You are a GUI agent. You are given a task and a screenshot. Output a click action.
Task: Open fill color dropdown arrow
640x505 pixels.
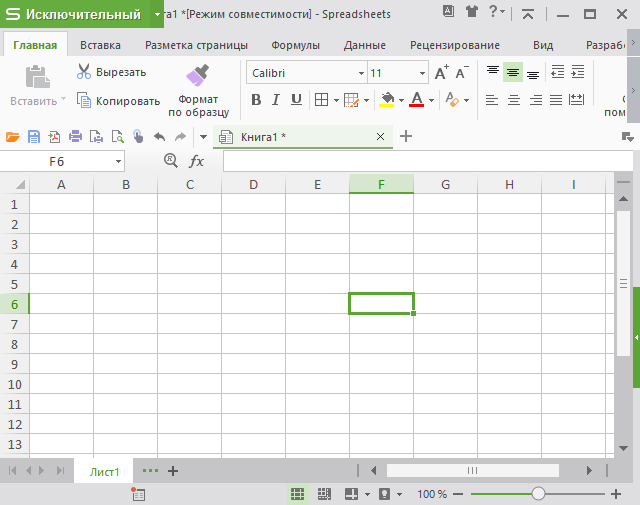[x=401, y=100]
